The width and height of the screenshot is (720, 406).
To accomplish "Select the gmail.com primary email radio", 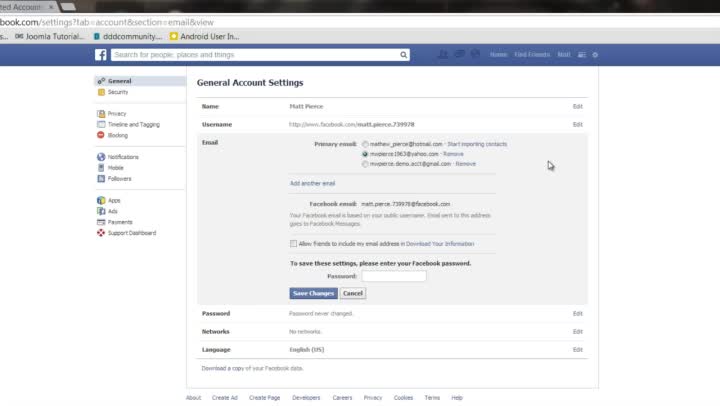I will coord(365,164).
